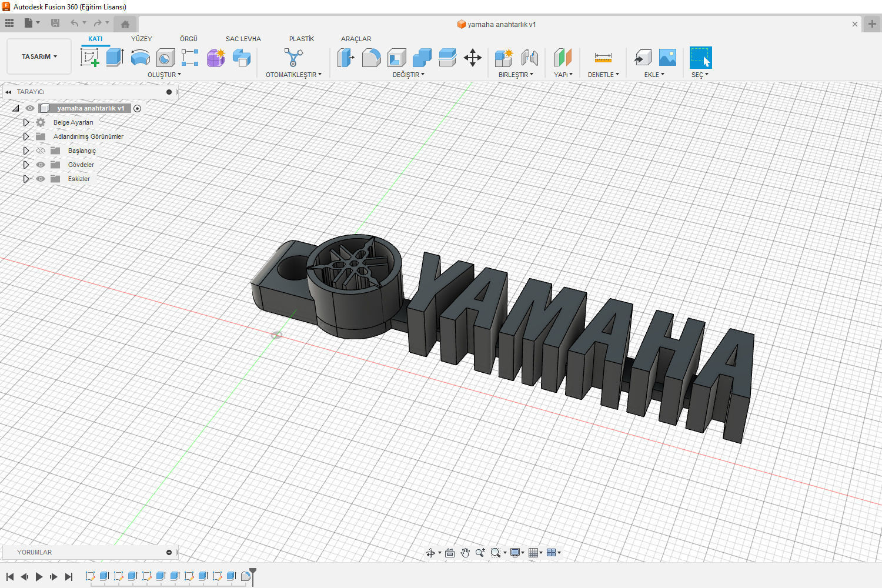Click the Save icon in the quick access bar
The image size is (882, 588).
[x=55, y=23]
